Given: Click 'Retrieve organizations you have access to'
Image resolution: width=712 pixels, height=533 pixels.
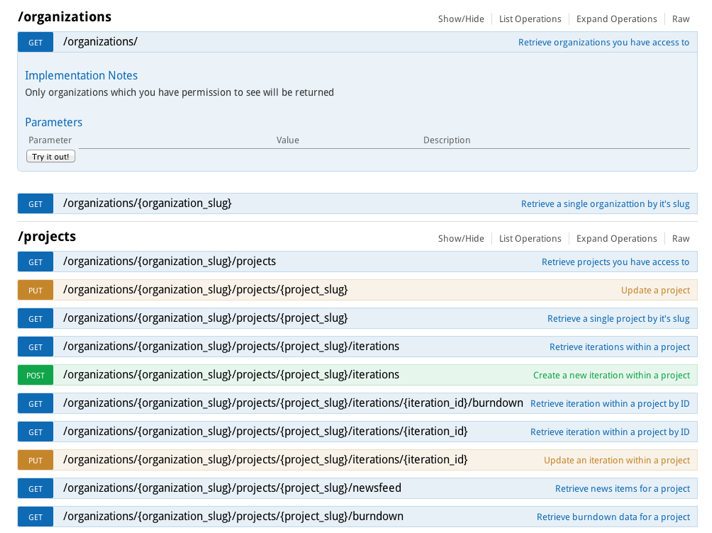Looking at the screenshot, I should [x=603, y=42].
